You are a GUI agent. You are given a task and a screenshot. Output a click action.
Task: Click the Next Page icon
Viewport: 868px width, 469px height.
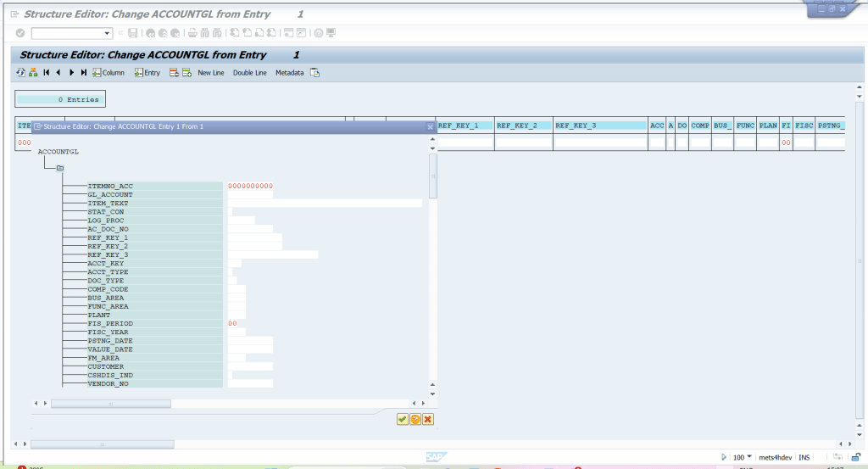coord(259,33)
